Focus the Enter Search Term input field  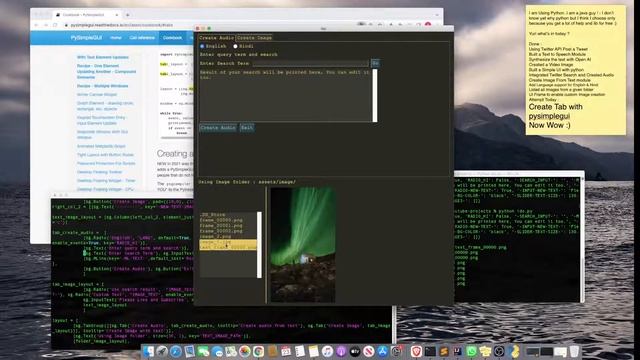click(x=311, y=63)
